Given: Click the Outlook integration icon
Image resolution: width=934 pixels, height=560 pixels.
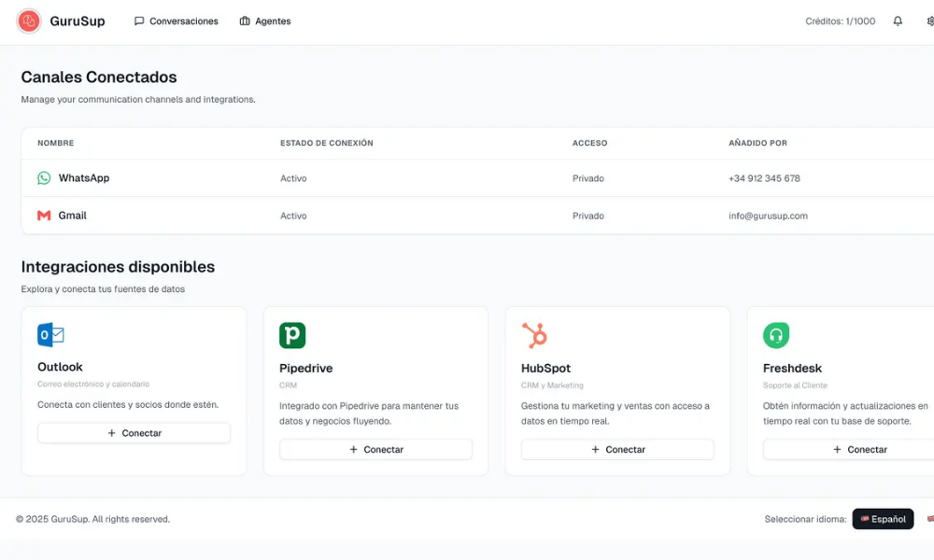Looking at the screenshot, I should [50, 335].
